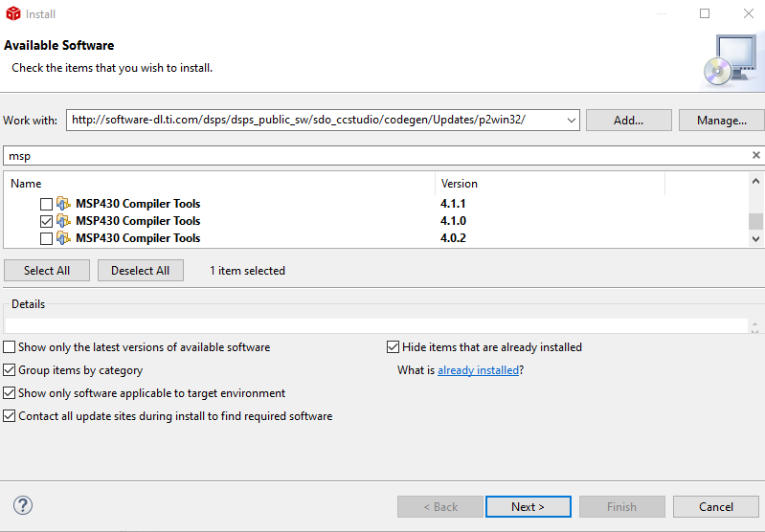Click the Name column header
The height and width of the screenshot is (532, 765).
click(219, 184)
